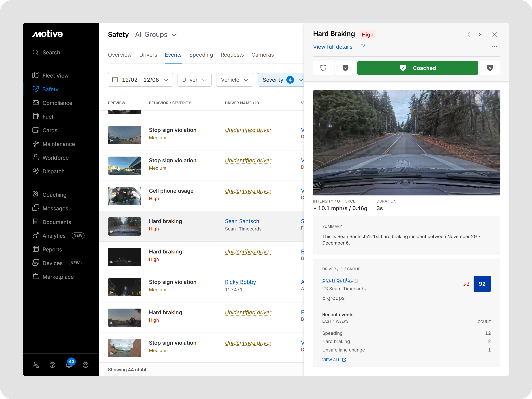Click the Workforce person icon

pos(36,157)
